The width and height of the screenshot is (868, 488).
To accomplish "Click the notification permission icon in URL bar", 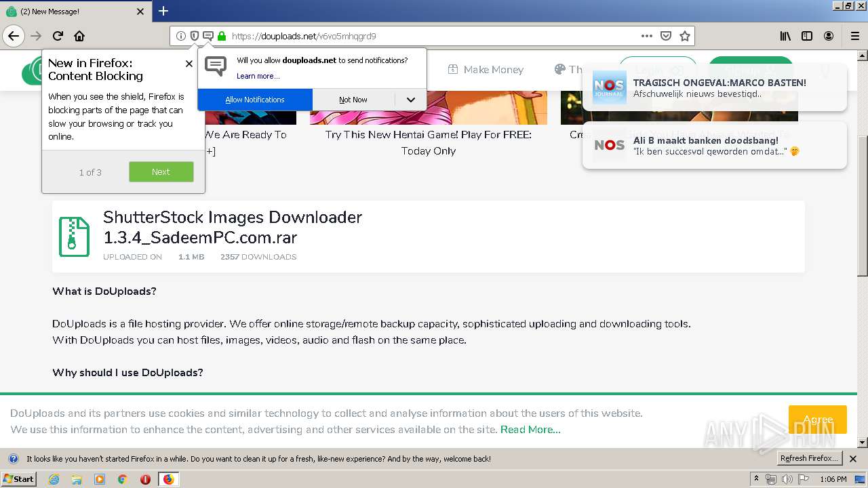I will [x=208, y=36].
